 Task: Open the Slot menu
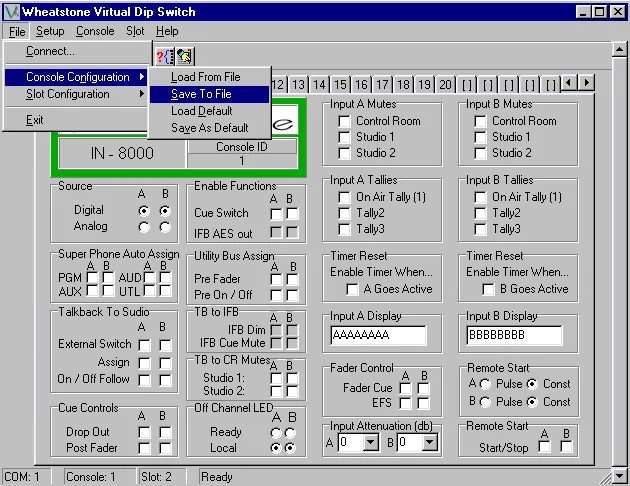(135, 31)
